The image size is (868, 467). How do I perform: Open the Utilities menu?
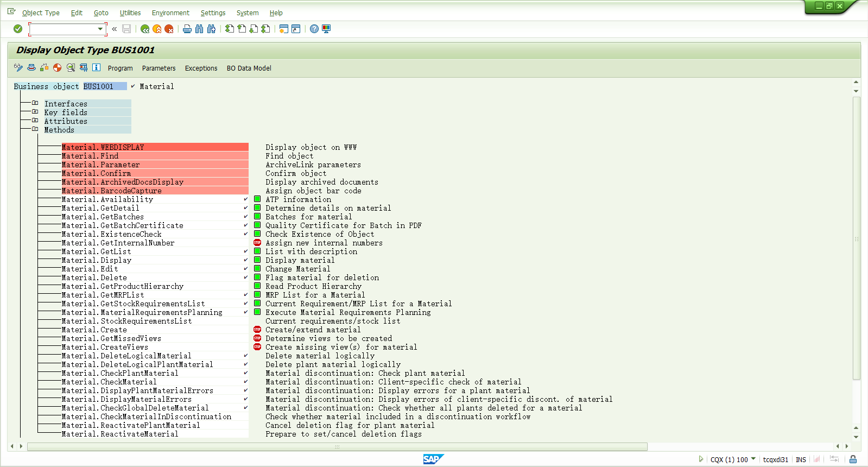point(130,12)
